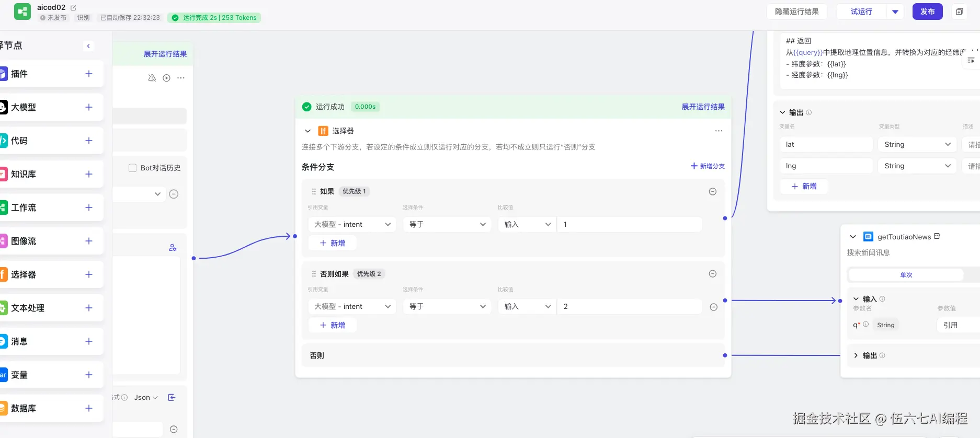Viewport: 980px width, 438px height.
Task: Click the 运行完成 2s | 253 Tokens status badge
Action: point(214,18)
